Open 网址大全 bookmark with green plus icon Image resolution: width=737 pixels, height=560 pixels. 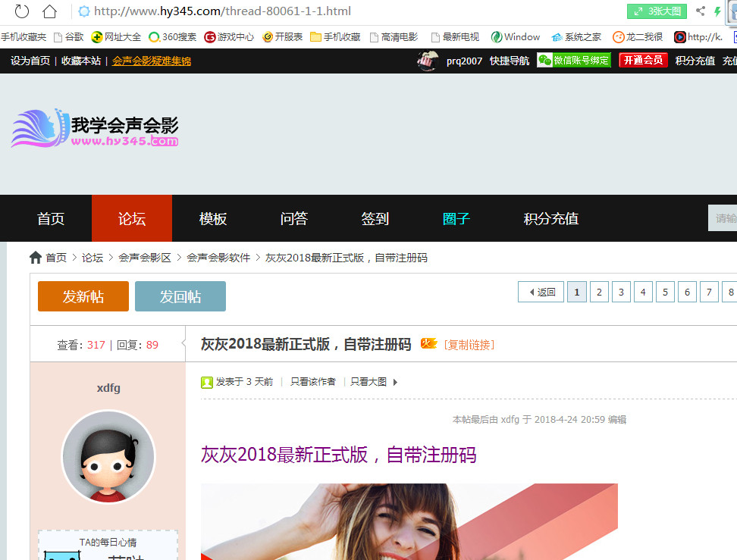pyautogui.click(x=116, y=37)
